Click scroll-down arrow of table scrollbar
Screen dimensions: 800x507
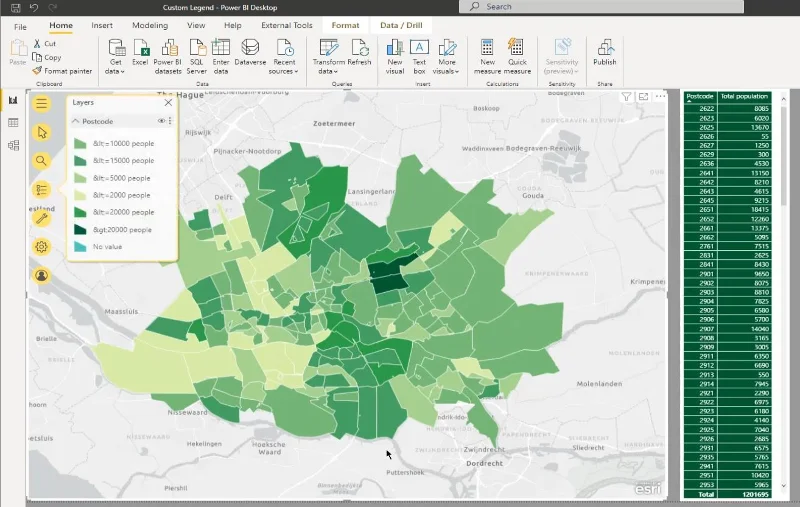click(x=784, y=486)
